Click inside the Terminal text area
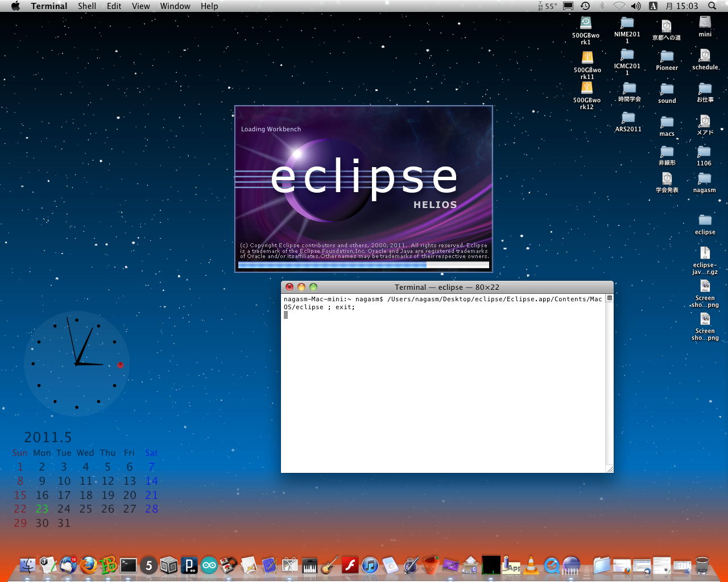Screen dimensions: 728x582 pos(444,386)
